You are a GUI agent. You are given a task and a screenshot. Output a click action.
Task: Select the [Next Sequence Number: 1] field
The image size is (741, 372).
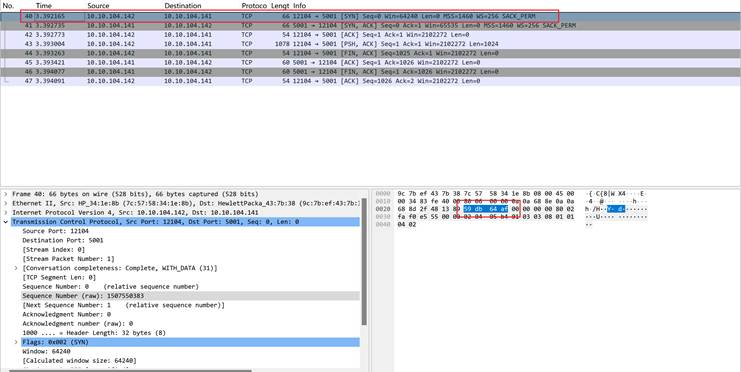click(x=123, y=305)
